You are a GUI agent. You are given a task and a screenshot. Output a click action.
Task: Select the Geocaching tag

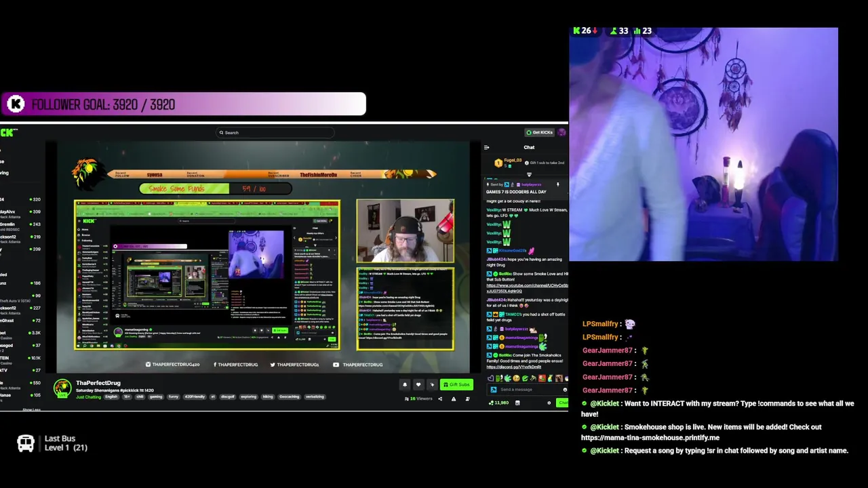click(x=289, y=396)
